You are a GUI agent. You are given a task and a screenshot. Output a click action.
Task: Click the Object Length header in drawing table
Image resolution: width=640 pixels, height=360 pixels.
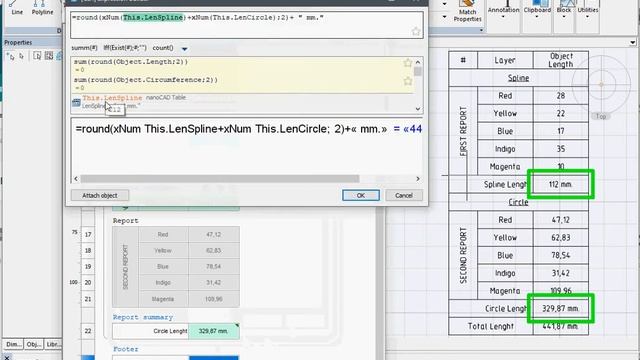[x=560, y=60]
